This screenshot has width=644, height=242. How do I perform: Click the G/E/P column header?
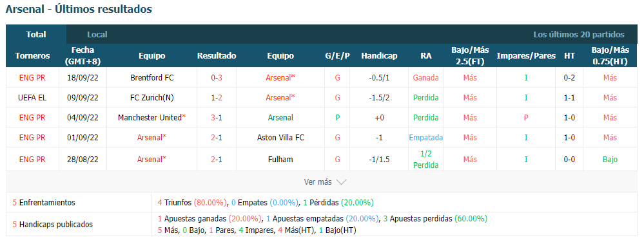pyautogui.click(x=338, y=56)
